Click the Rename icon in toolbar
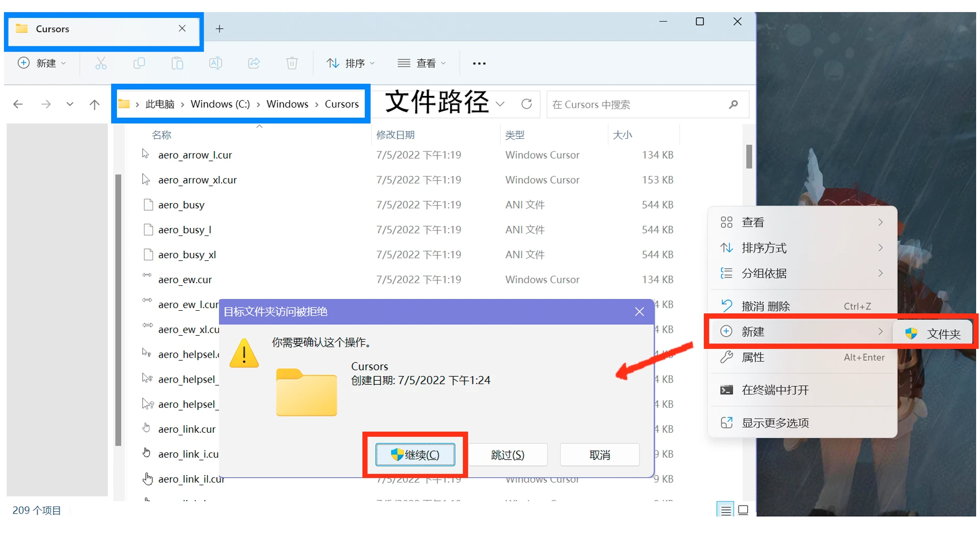 [x=215, y=63]
